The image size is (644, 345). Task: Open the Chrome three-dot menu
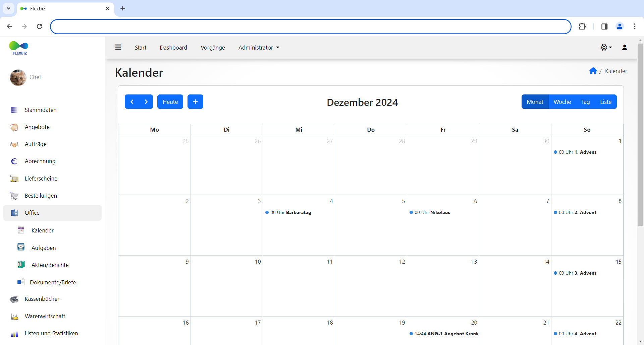(x=635, y=26)
